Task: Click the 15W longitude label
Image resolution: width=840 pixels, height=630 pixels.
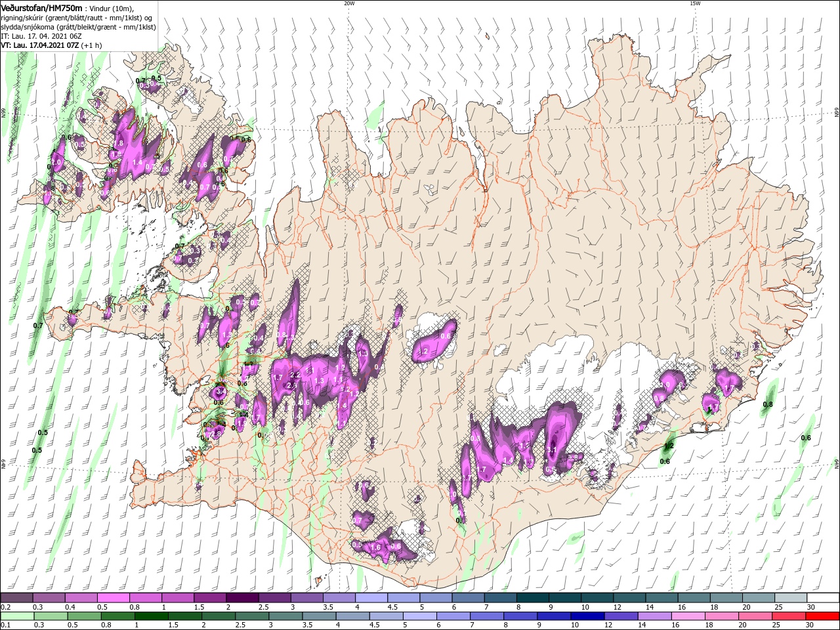Action: point(695,3)
